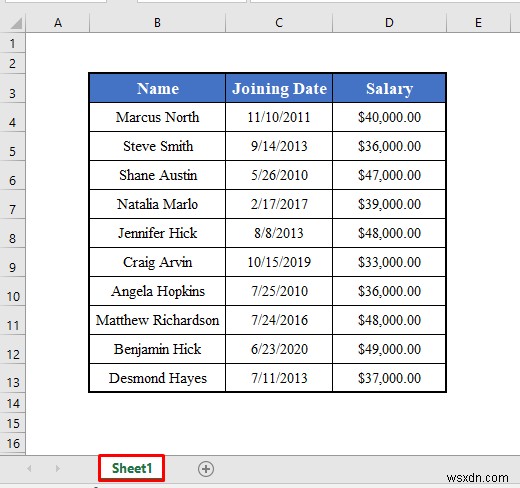Click the date 10/15/2019

point(279,262)
